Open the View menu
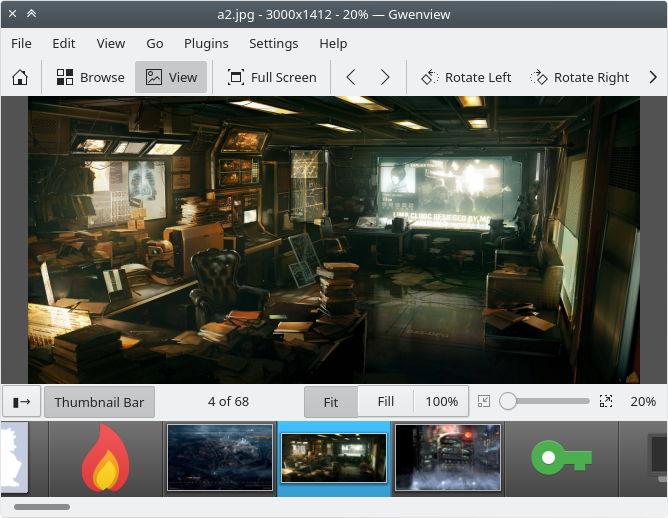 pos(111,43)
